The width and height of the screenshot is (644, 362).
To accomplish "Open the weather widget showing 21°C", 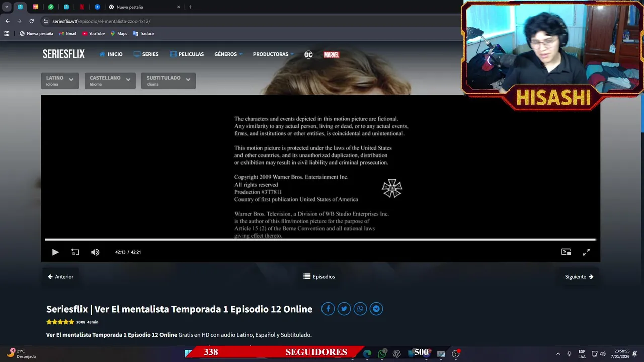I will coord(22,354).
